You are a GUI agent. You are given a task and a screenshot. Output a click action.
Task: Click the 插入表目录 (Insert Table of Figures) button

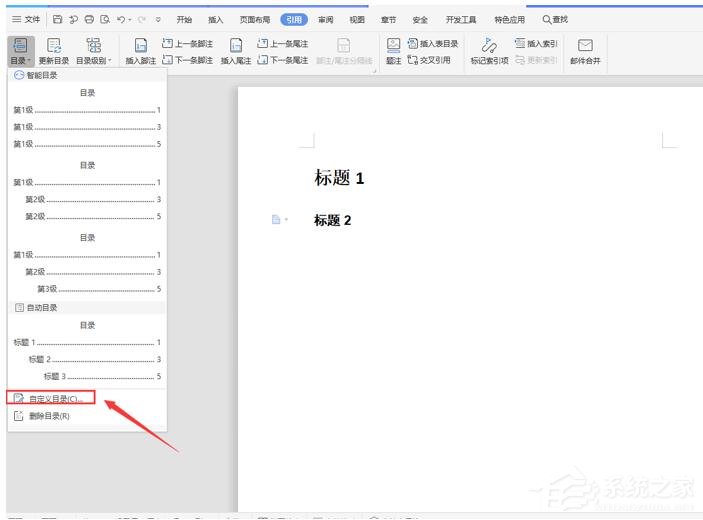433,44
